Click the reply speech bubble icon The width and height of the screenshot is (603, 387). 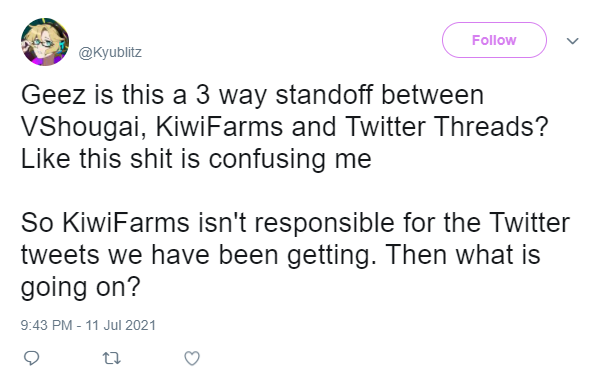click(x=32, y=358)
